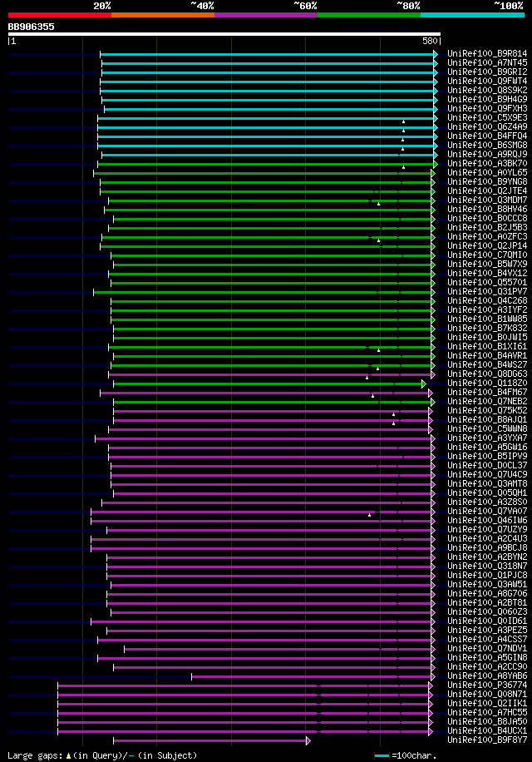Click the UniRef100_Q46IW6 label
The image size is (532, 762).
click(x=487, y=521)
